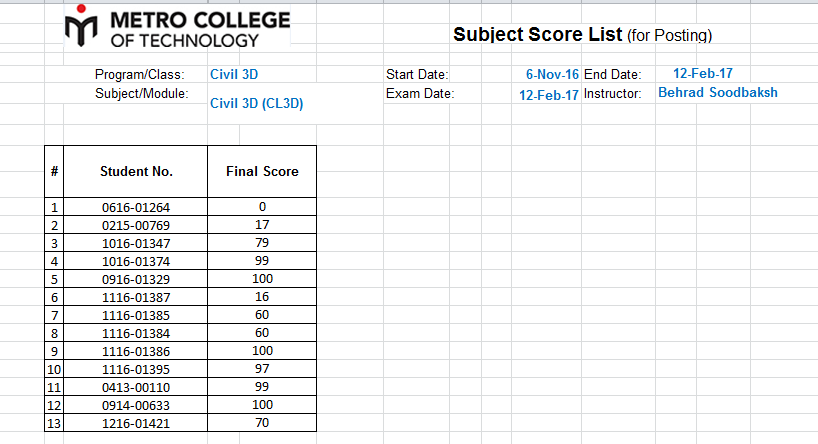
Task: Select the Student No. header cell
Action: [136, 172]
